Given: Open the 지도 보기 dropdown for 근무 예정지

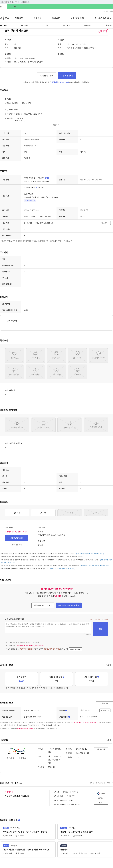Looking at the screenshot, I should click(105, 223).
